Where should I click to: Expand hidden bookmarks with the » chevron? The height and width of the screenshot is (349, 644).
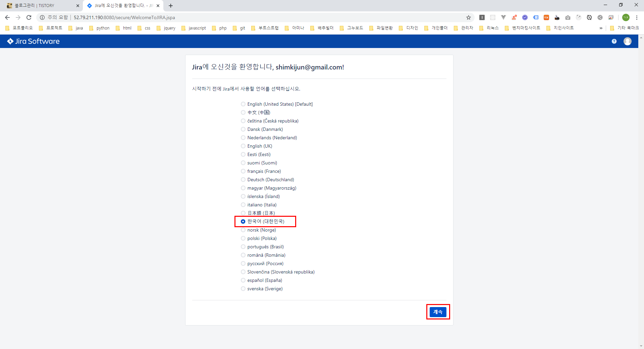pyautogui.click(x=601, y=28)
